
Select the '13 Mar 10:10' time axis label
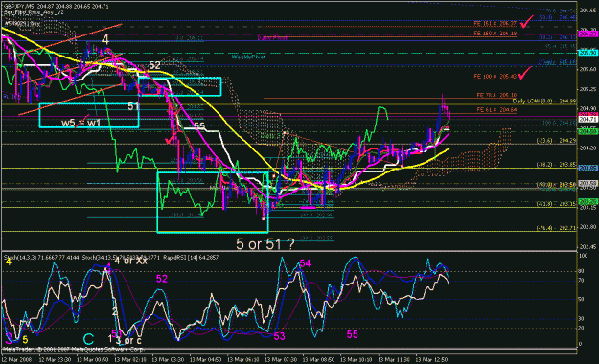click(x=356, y=360)
